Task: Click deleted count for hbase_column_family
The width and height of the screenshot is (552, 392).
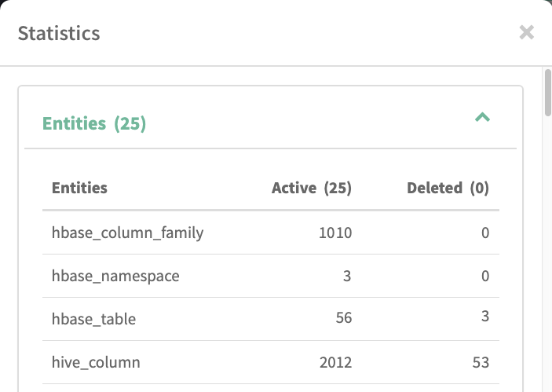Action: click(485, 233)
